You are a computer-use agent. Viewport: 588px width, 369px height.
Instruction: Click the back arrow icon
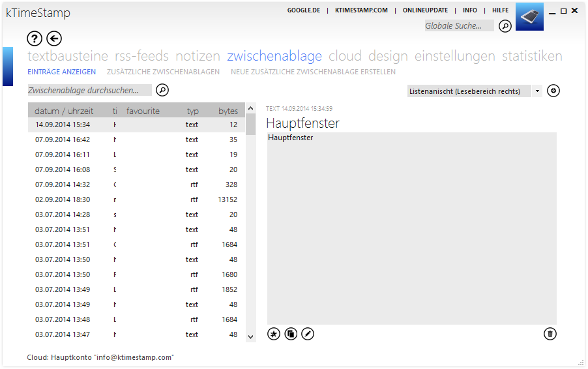pyautogui.click(x=54, y=38)
